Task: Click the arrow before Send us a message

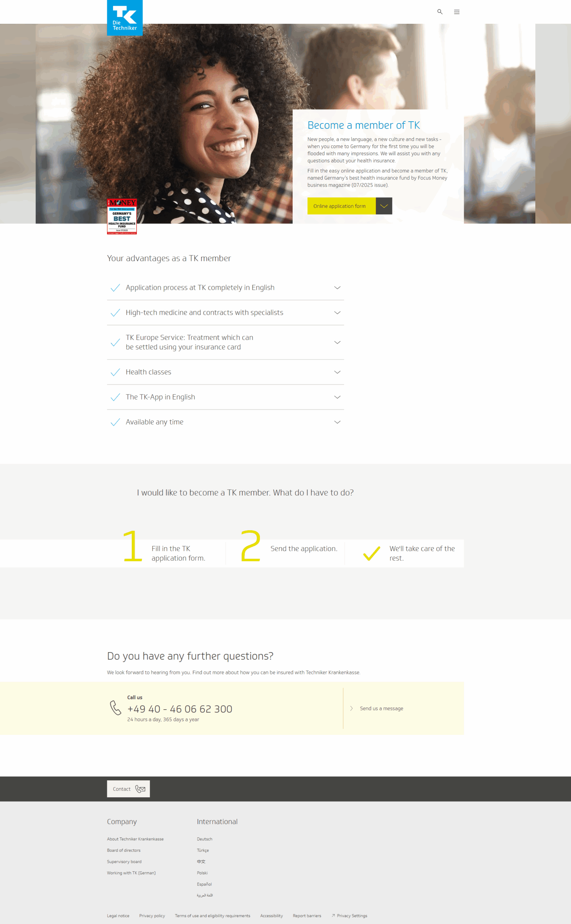Action: [351, 709]
